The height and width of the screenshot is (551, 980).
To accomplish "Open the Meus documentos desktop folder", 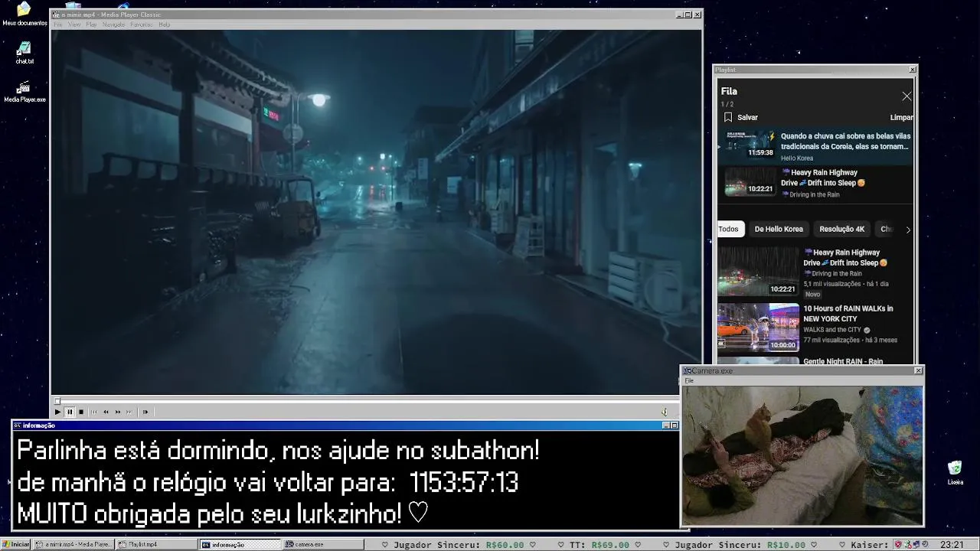I will point(24,14).
